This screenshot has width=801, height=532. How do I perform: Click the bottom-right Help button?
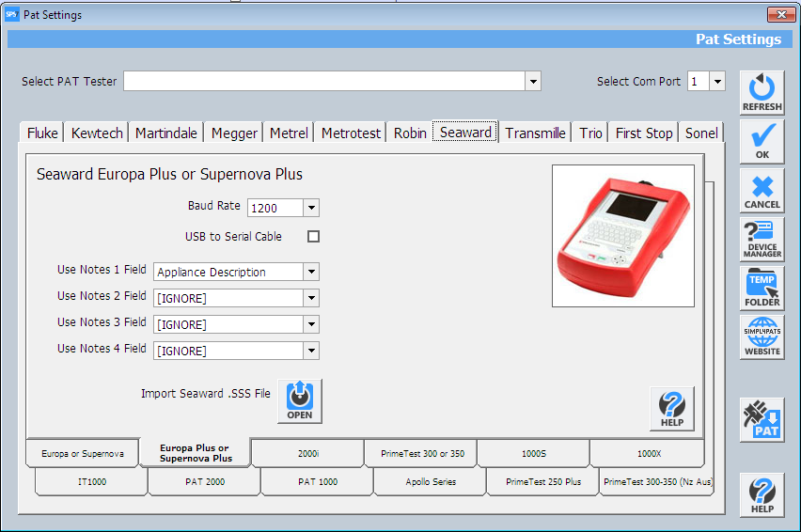pyautogui.click(x=762, y=494)
